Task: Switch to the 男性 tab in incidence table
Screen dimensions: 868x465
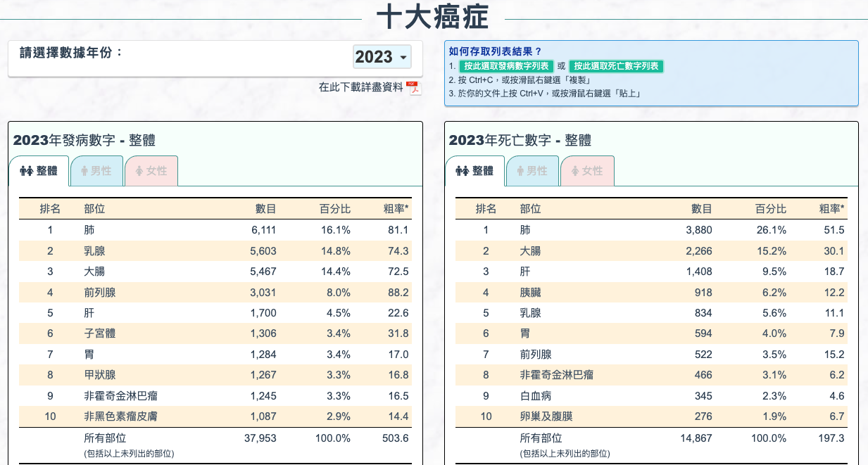Action: pyautogui.click(x=97, y=170)
